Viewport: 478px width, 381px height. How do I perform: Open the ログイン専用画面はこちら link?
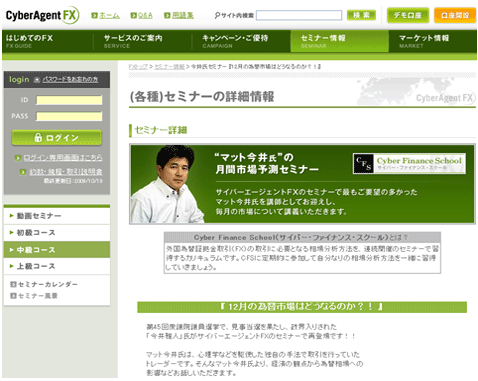(x=63, y=157)
